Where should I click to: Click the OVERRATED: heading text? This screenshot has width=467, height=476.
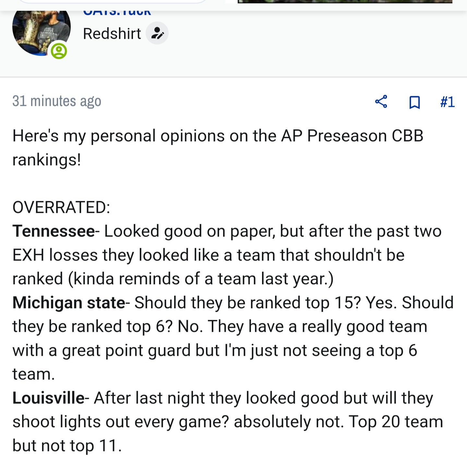point(61,207)
